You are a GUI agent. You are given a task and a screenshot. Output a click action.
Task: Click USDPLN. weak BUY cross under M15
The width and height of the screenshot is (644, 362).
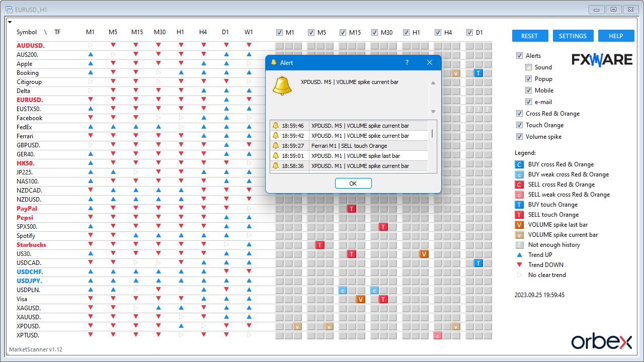pos(343,290)
